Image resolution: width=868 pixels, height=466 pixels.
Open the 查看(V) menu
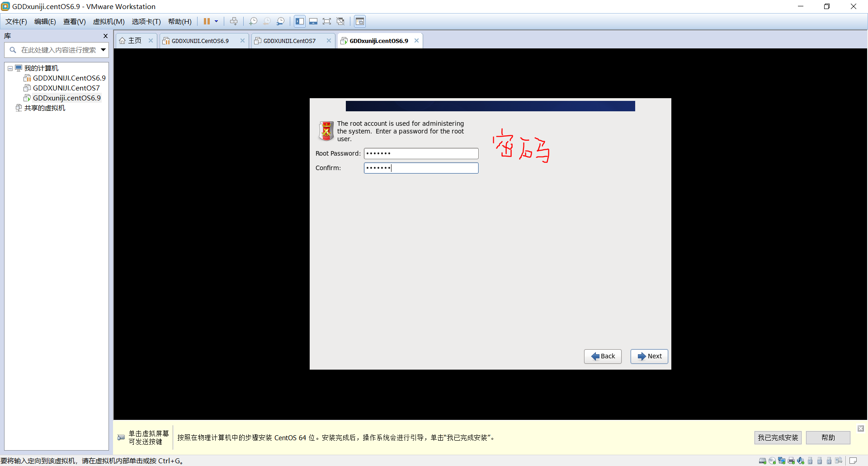tap(75, 21)
